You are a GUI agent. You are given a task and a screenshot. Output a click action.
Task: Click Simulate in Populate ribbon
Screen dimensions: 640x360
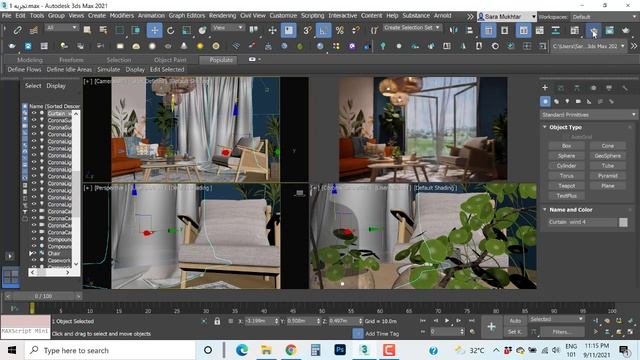109,69
